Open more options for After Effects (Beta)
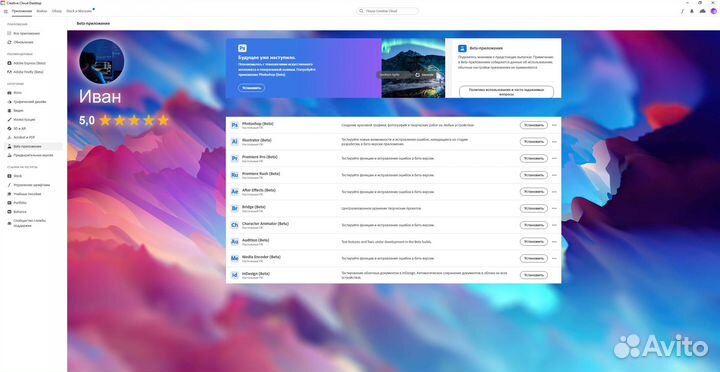Viewport: 720px width, 372px height. [x=554, y=192]
